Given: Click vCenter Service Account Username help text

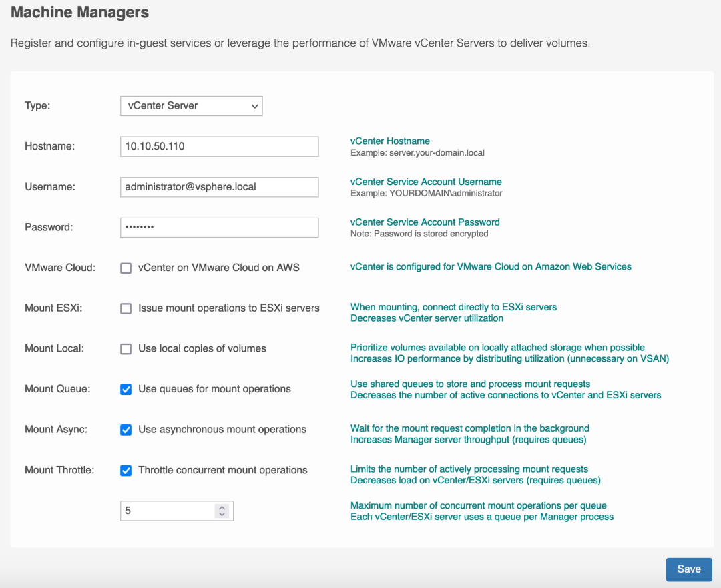Looking at the screenshot, I should (426, 182).
